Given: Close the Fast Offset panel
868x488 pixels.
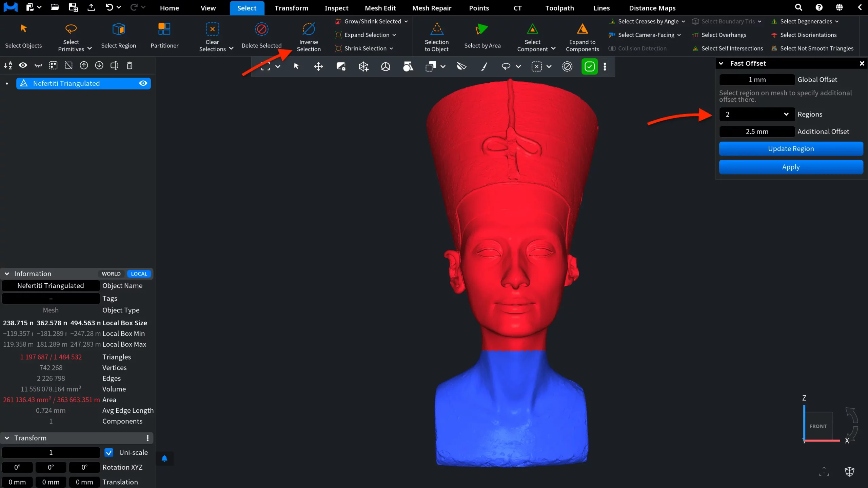Looking at the screenshot, I should pyautogui.click(x=862, y=63).
